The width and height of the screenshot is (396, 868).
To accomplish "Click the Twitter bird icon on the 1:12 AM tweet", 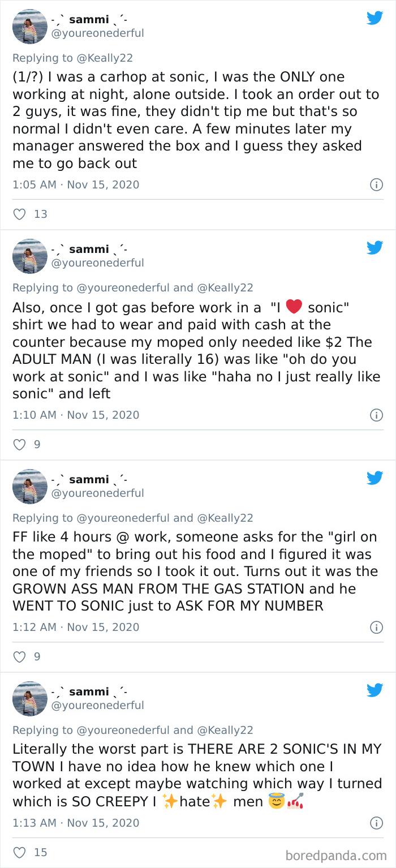I will pos(375,478).
